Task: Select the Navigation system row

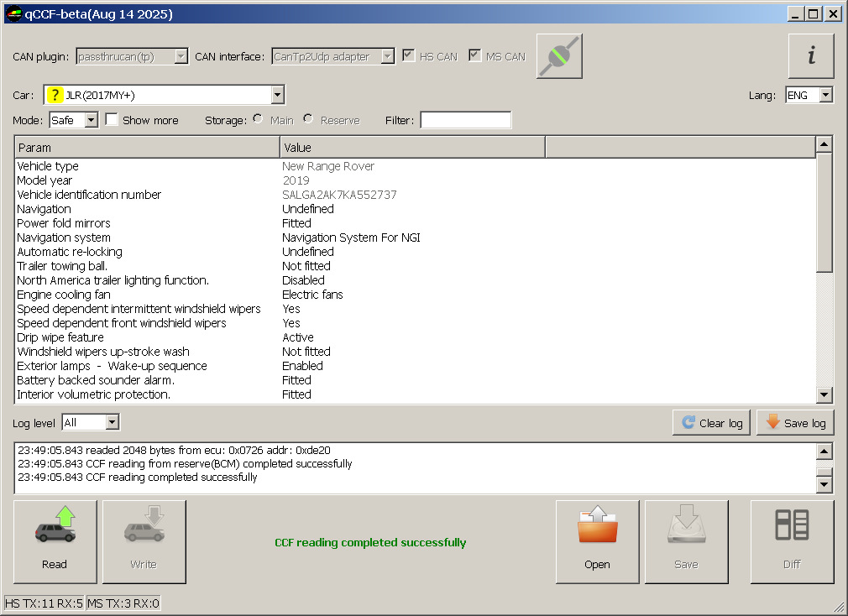Action: coord(416,238)
